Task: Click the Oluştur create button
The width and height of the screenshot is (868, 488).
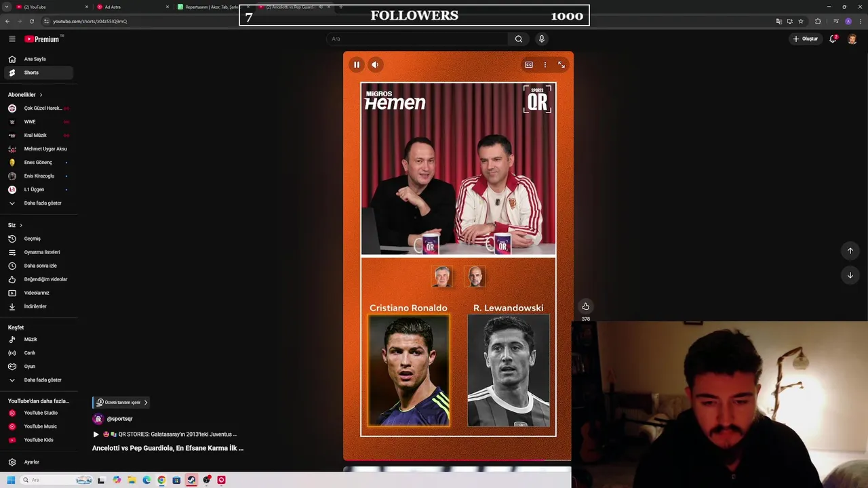Action: [806, 39]
